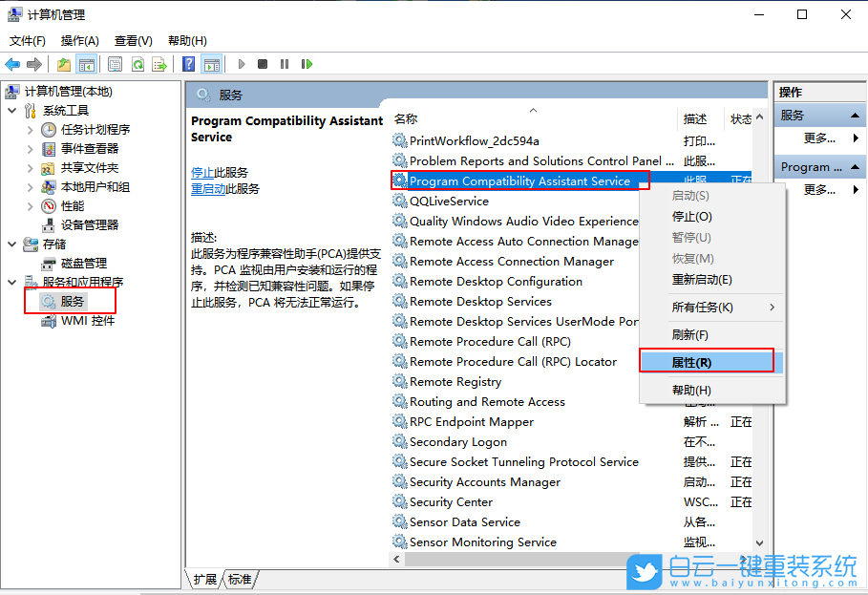This screenshot has height=595, width=868.
Task: Refresh the services list via toolbar icon
Action: (x=137, y=64)
